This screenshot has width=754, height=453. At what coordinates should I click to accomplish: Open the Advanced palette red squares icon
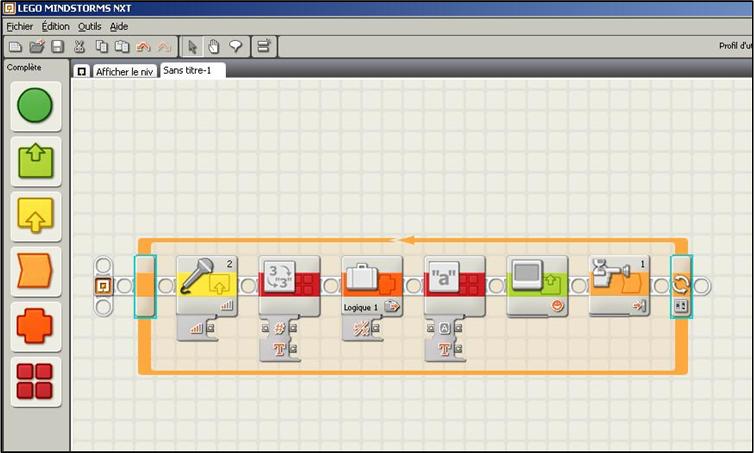36,381
